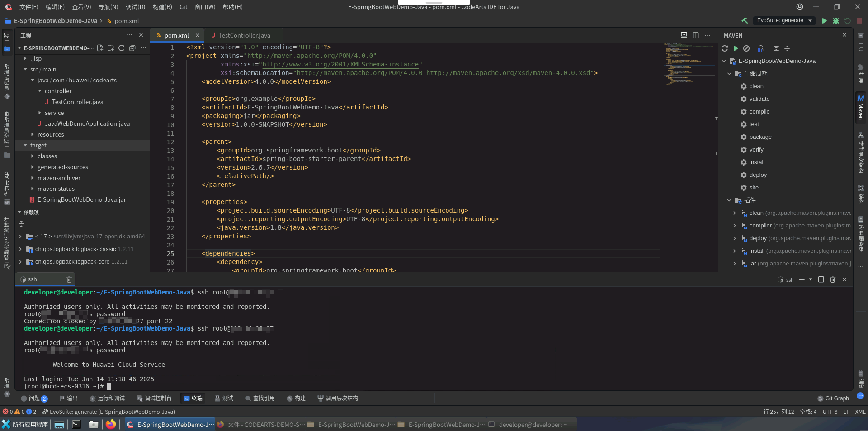Open the Maven side tab on the right edge
Viewport: 868px width, 431px height.
point(860,107)
